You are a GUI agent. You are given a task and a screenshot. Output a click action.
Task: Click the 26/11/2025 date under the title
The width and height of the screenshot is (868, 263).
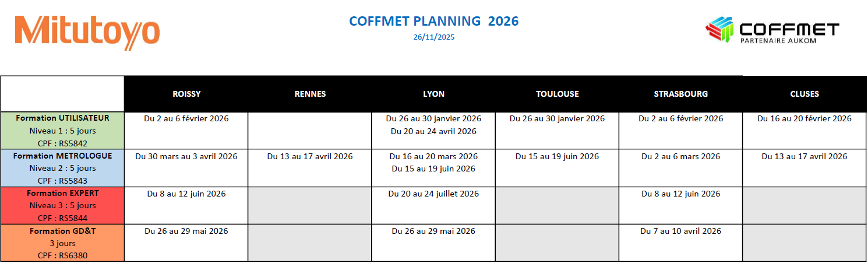[433, 37]
